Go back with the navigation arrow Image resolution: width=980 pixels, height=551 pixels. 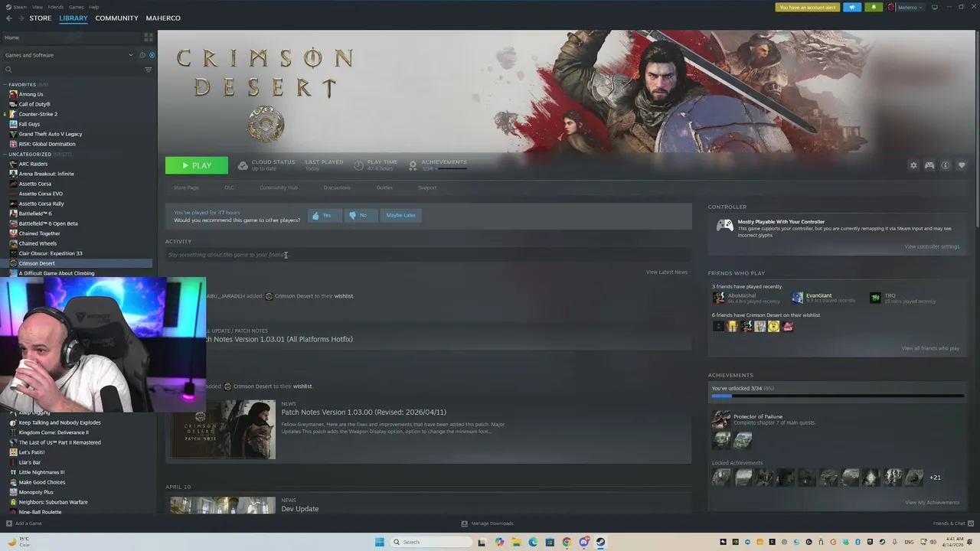[x=9, y=18]
